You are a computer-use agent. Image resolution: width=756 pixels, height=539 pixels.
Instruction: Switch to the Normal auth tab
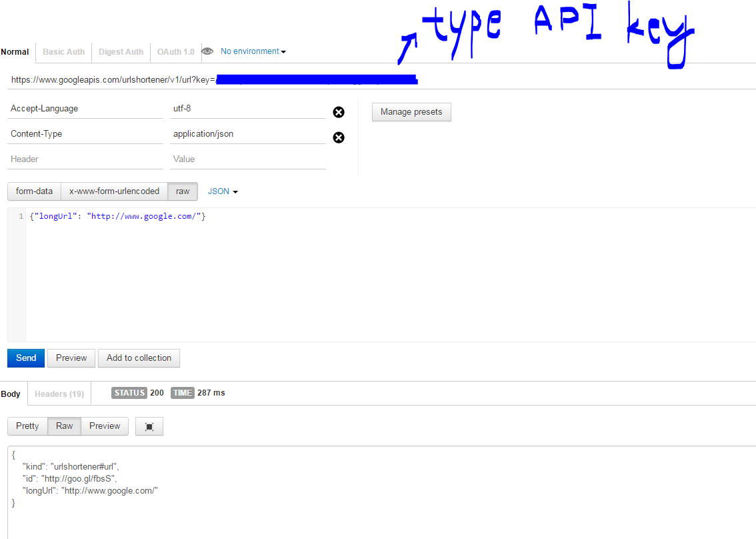click(15, 52)
